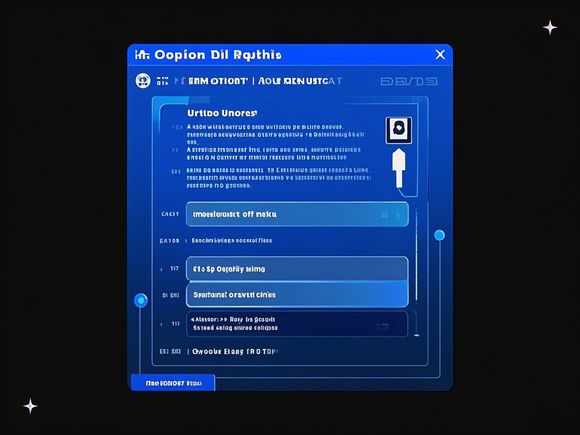
Task: Click the faint icon inside dark Aleaorr row
Action: point(383,326)
